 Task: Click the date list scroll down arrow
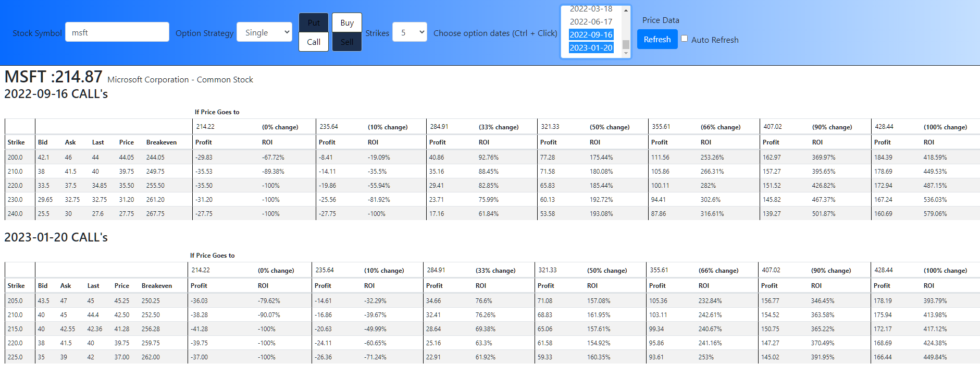[626, 53]
